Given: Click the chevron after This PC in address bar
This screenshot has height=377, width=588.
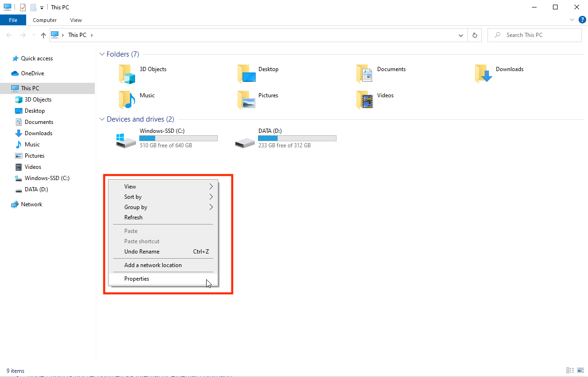Looking at the screenshot, I should click(92, 35).
